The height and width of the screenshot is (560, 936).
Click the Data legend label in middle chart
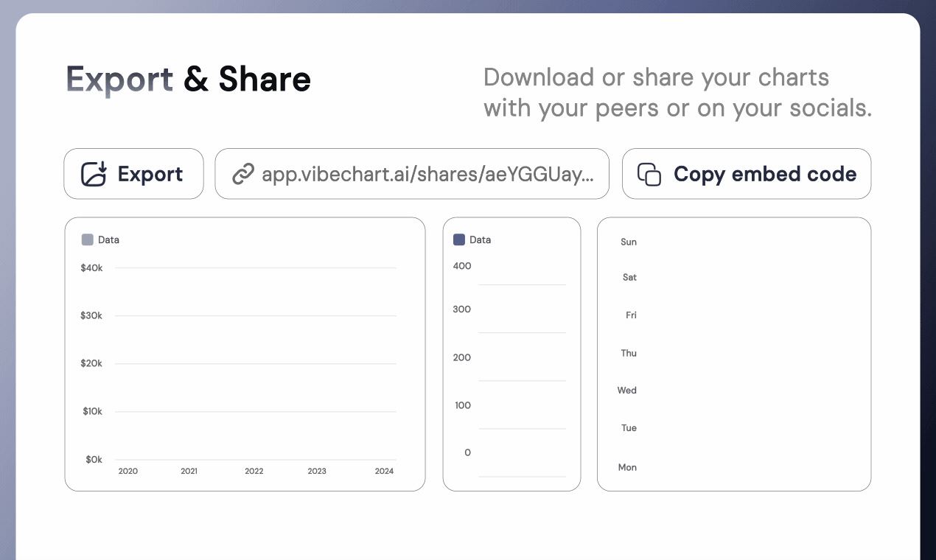pos(480,239)
